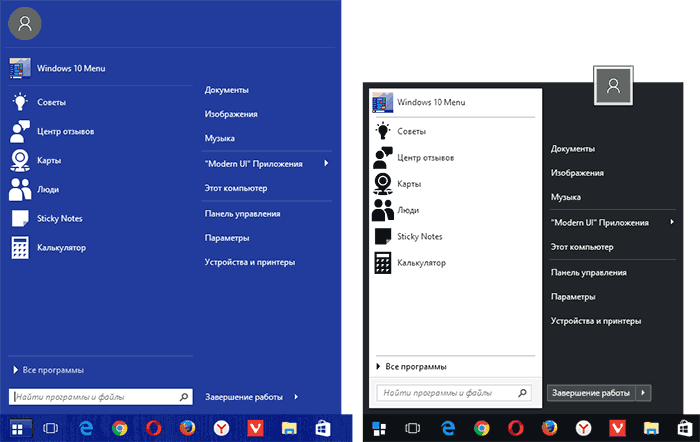Image resolution: width=700 pixels, height=442 pixels.
Task: Launch Edge from blue taskbar
Action: 86,429
